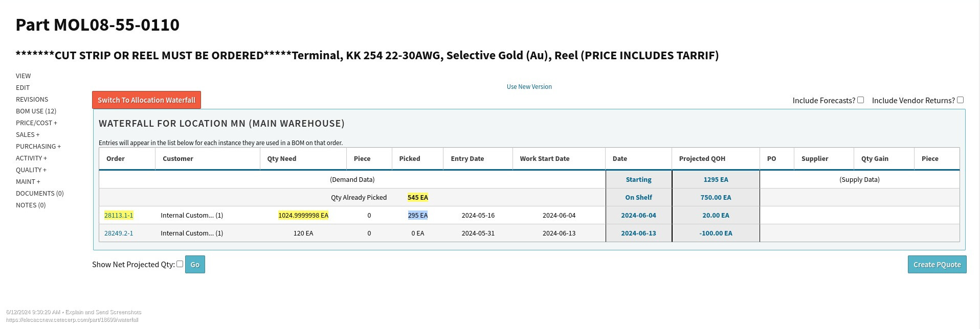Sort by the Projected QOH column header
980x329 pixels.
702,158
